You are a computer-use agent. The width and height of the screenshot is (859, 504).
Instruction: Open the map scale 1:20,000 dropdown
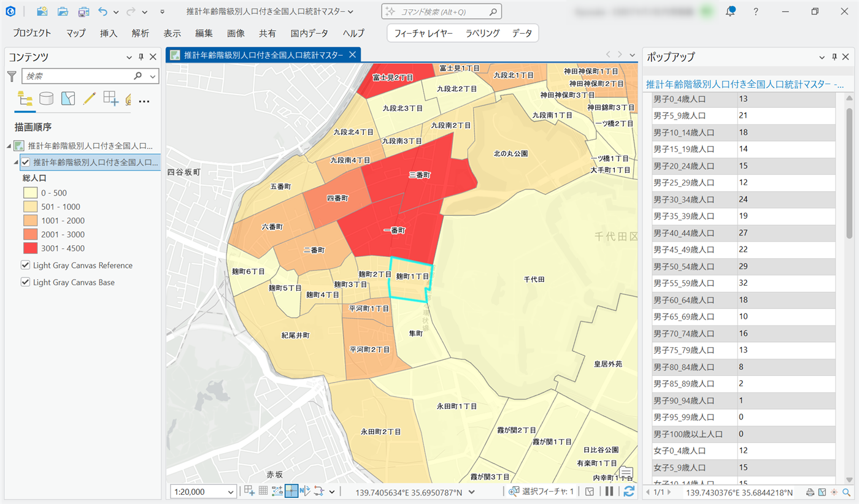tap(231, 492)
